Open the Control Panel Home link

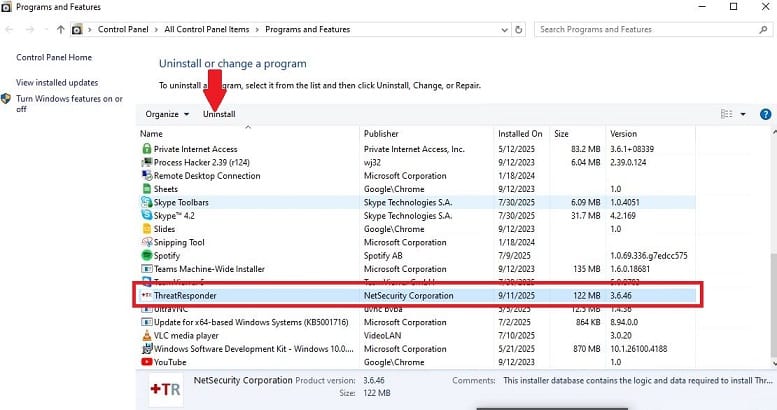pyautogui.click(x=53, y=58)
